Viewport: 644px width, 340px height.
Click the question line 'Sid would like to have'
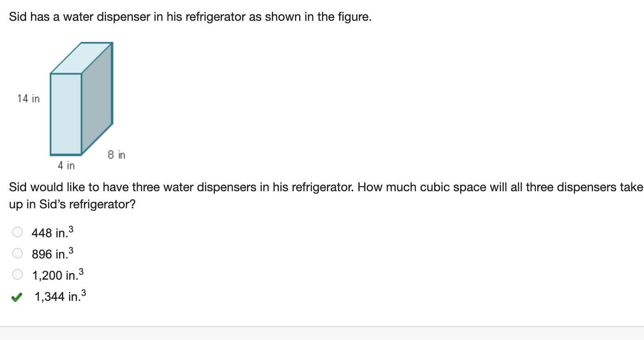pyautogui.click(x=326, y=187)
